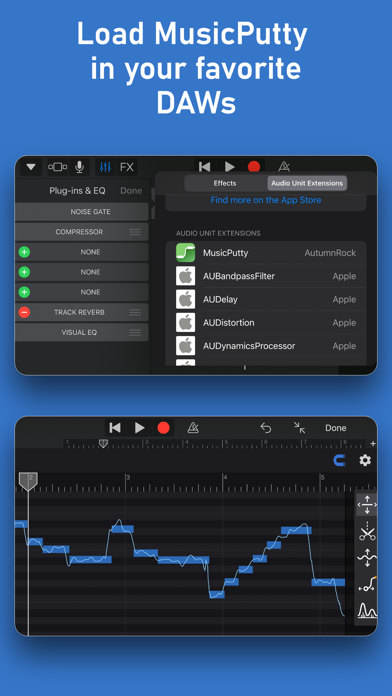Open the COMPRESSOR plug-in
Image resolution: width=392 pixels, height=696 pixels.
click(82, 232)
